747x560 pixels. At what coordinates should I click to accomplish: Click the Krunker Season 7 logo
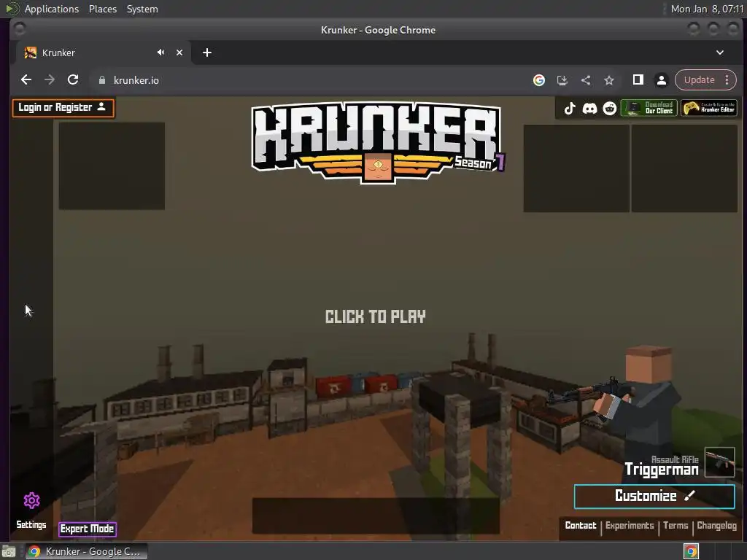tap(378, 142)
